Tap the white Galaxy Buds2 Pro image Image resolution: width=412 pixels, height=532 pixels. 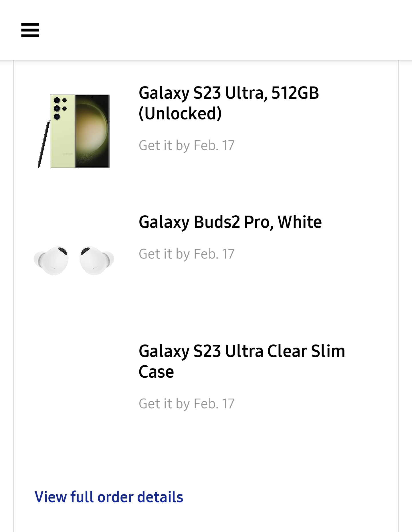click(x=74, y=260)
